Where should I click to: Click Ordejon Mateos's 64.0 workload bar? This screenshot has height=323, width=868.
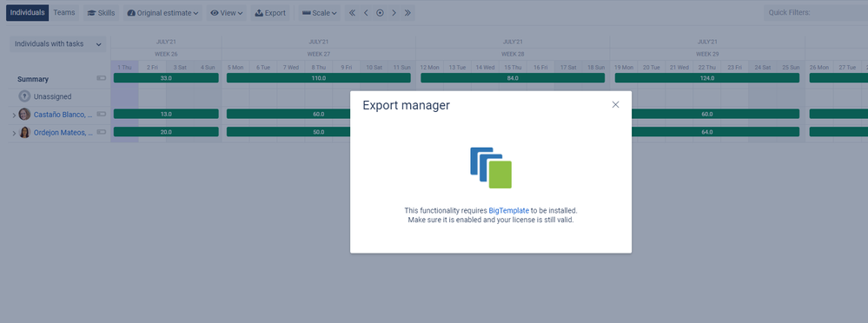click(715, 132)
